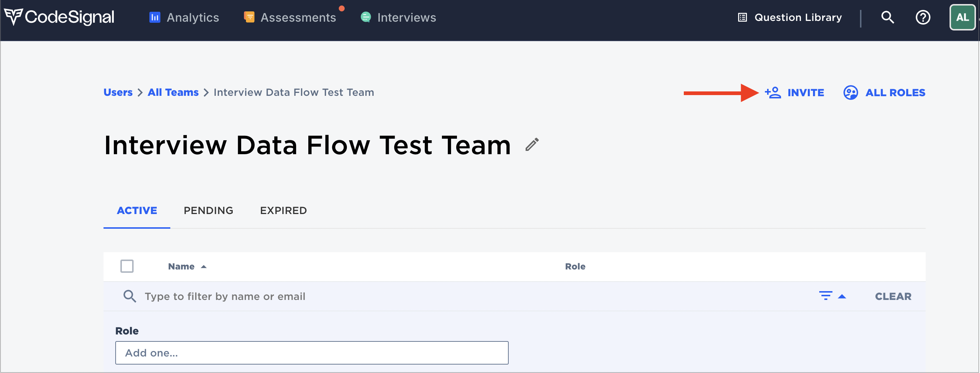Switch to the Expired tab
This screenshot has height=373, width=980.
[283, 210]
